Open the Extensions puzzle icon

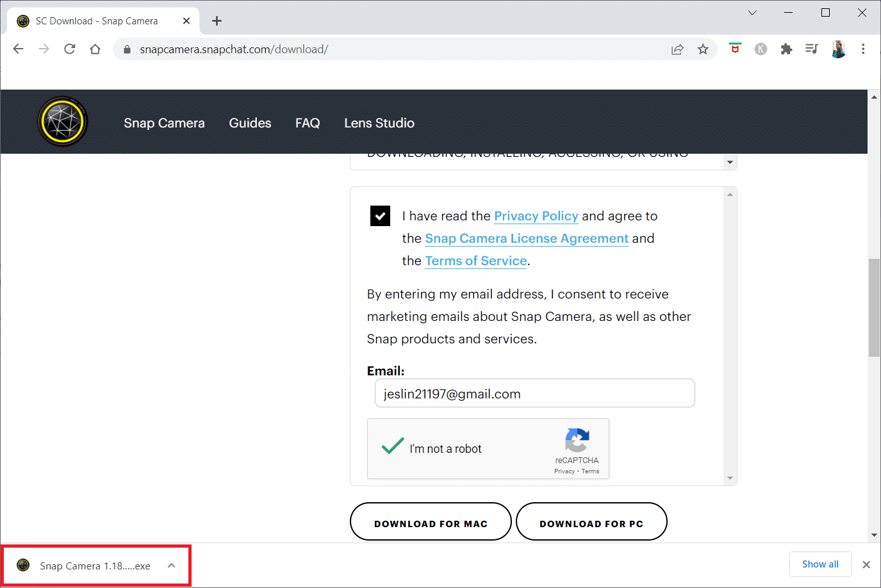coord(786,49)
